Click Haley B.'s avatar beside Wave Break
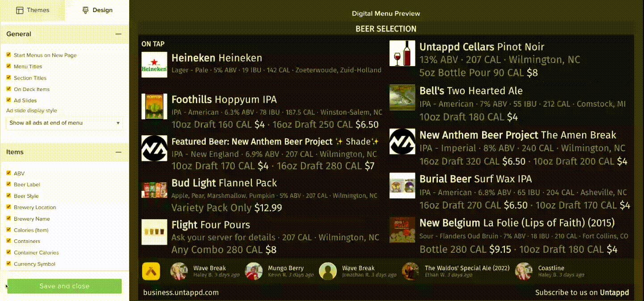This screenshot has height=301, width=644. point(179,271)
